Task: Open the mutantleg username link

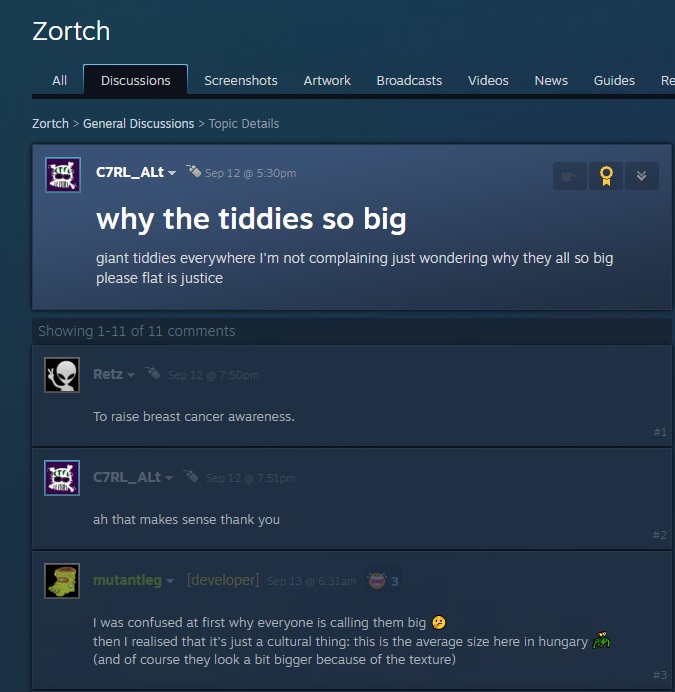Action: 127,580
